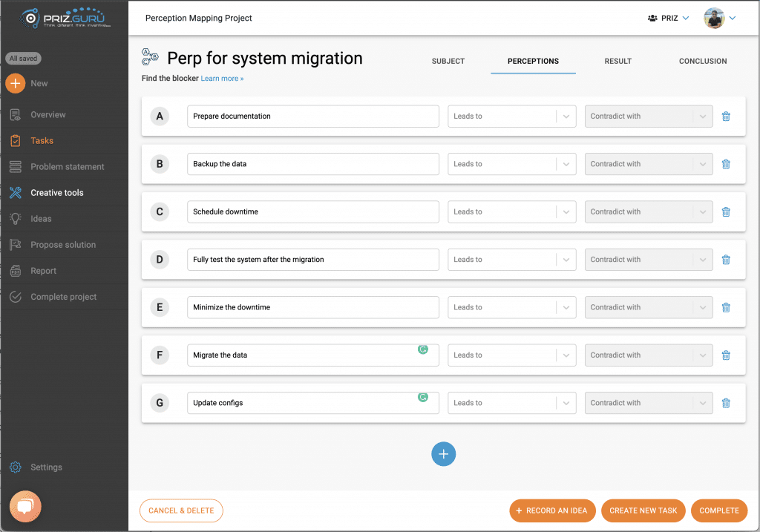Image resolution: width=760 pixels, height=532 pixels.
Task: Click trash icon for Minimize the downtime row
Action: pyautogui.click(x=726, y=307)
